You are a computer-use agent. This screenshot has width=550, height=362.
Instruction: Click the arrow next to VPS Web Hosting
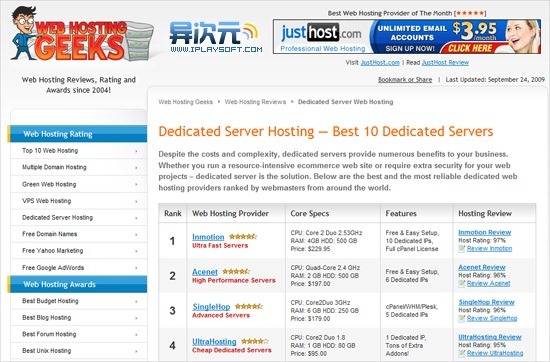click(x=136, y=202)
